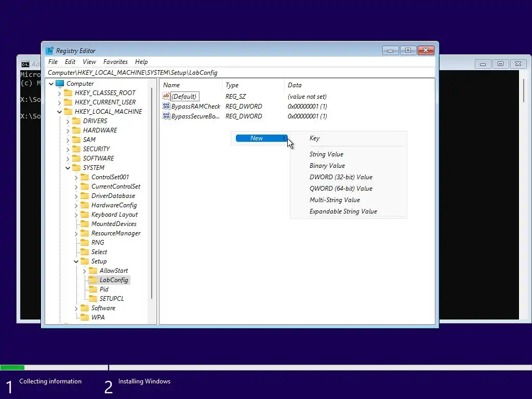Click the Command Prompt window icon behind
532x399 pixels.
click(25, 64)
